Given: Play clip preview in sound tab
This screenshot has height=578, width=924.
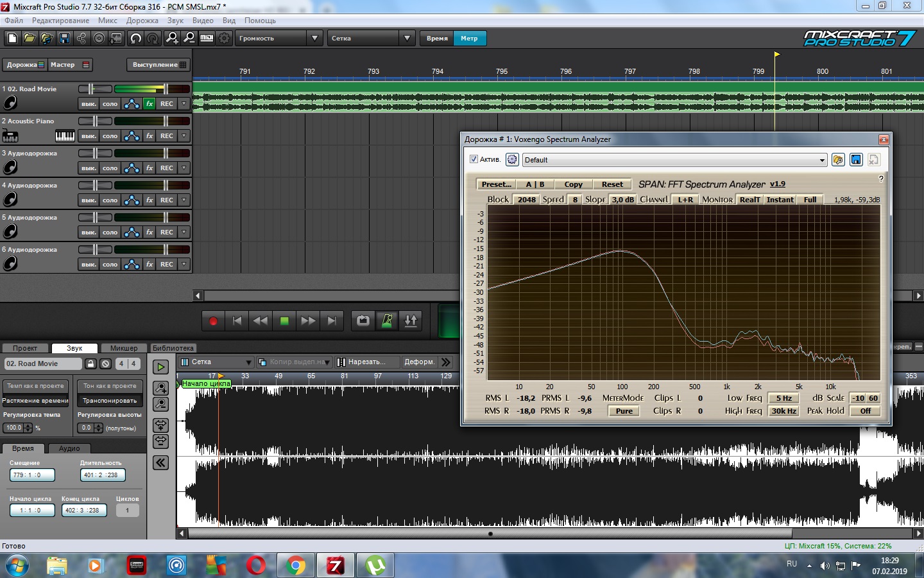Looking at the screenshot, I should click(x=160, y=367).
